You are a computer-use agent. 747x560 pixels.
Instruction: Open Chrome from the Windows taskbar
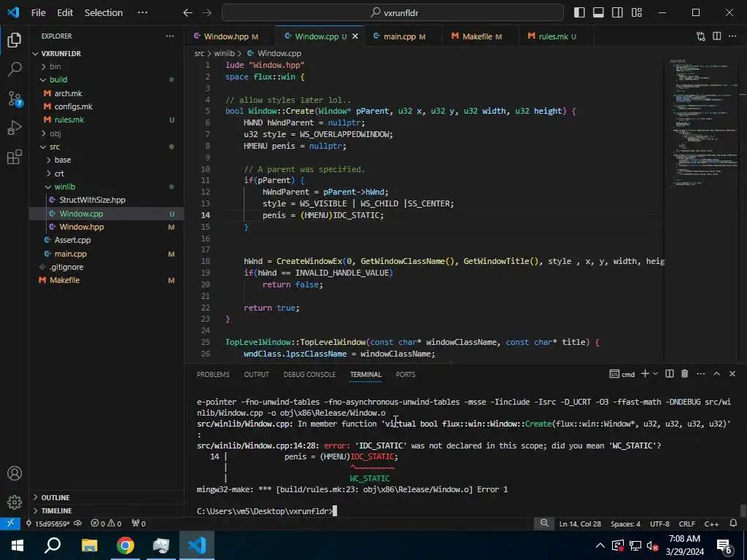[125, 545]
